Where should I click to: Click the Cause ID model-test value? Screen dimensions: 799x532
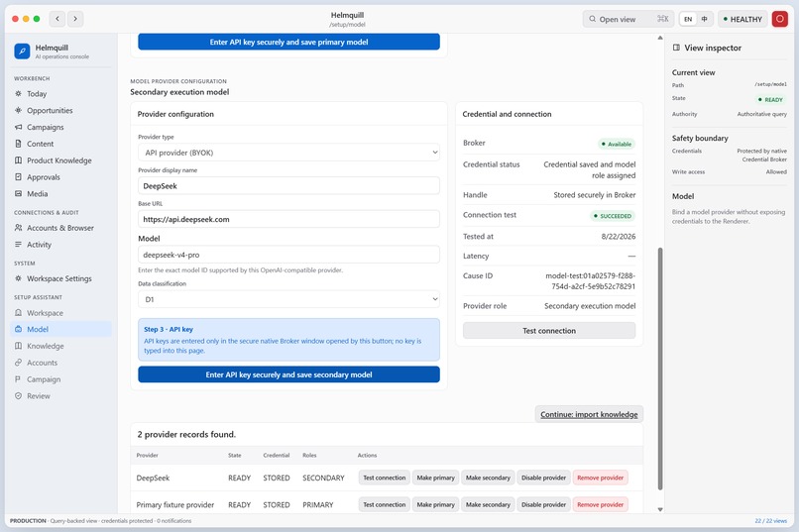590,281
